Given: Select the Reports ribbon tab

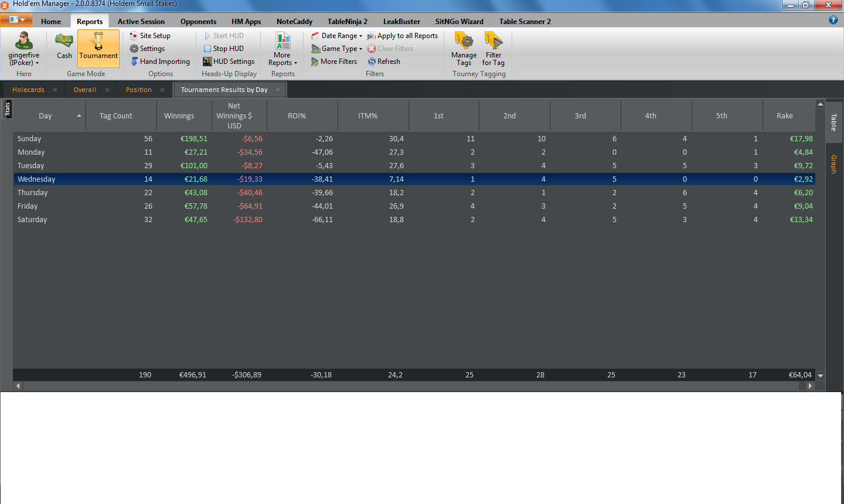Looking at the screenshot, I should click(x=90, y=22).
